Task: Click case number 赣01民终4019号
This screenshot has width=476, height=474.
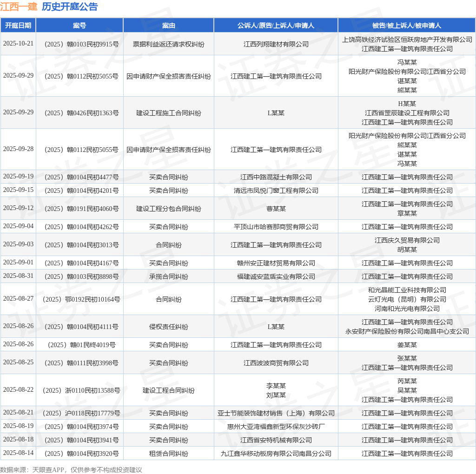Action: click(x=82, y=345)
